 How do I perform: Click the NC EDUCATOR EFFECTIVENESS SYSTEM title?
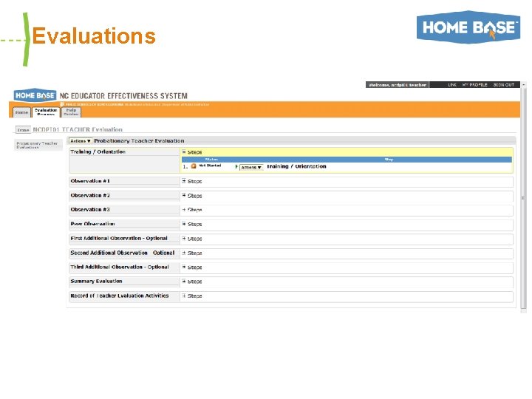pos(123,96)
